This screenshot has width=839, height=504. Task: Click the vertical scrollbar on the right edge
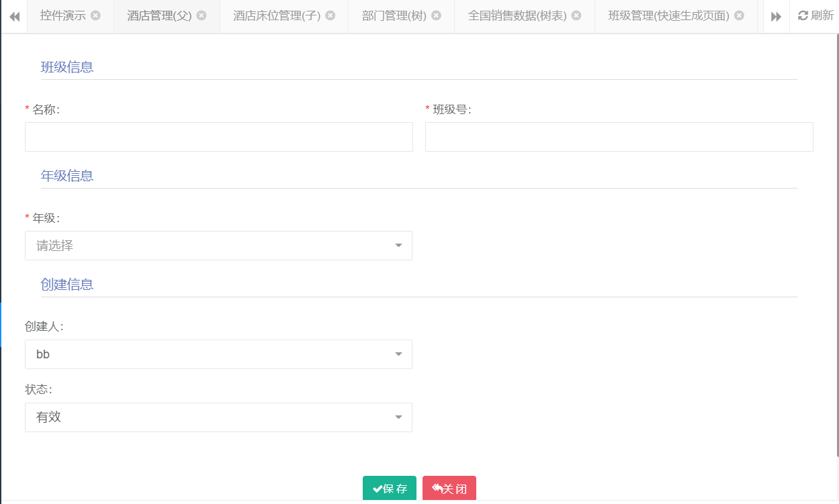[836, 245]
